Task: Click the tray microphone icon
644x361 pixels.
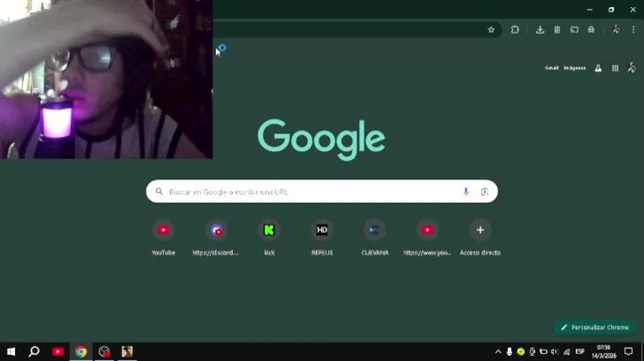Action: click(509, 352)
